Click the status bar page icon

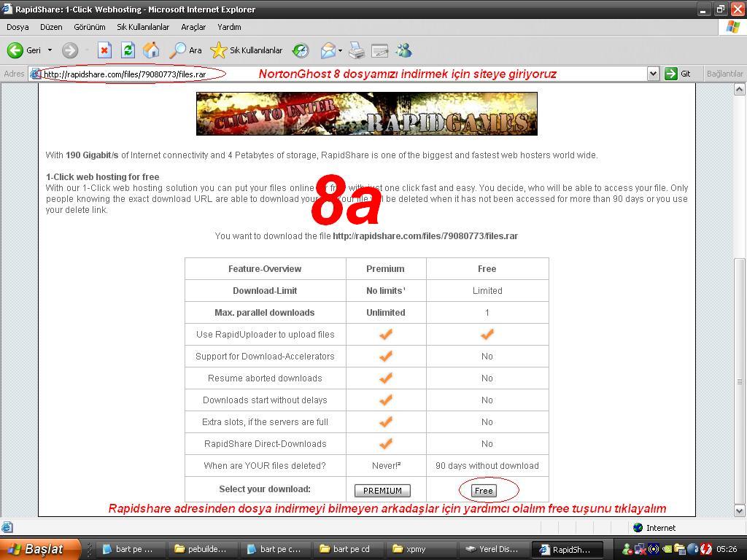[7, 527]
